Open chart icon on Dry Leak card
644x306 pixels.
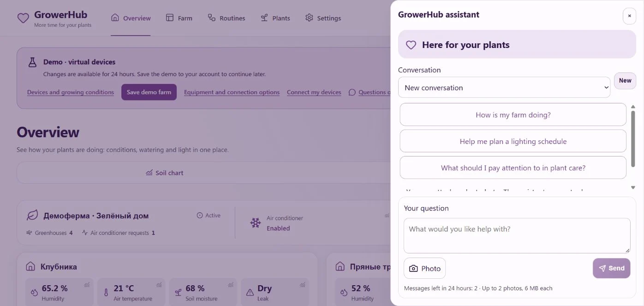pos(303,285)
